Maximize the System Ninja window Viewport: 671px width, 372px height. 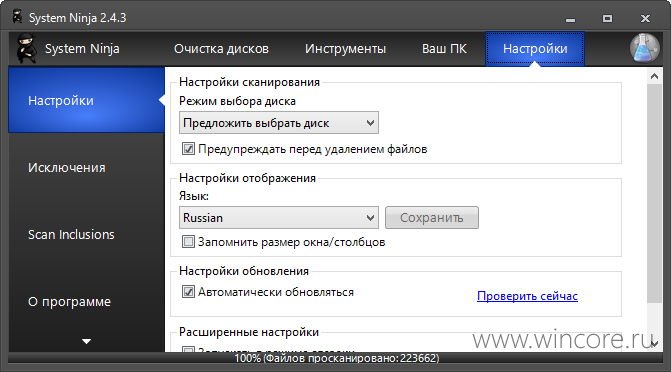(607, 18)
